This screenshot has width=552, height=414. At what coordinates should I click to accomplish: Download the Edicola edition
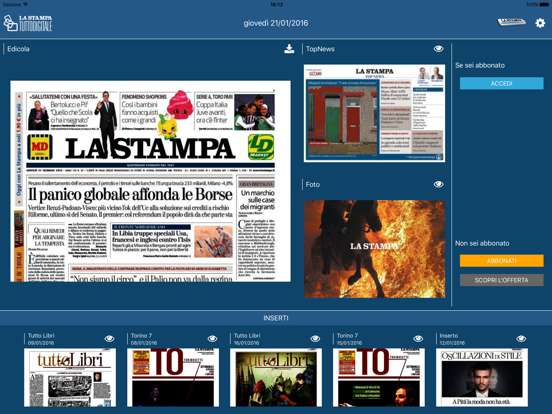coord(289,49)
